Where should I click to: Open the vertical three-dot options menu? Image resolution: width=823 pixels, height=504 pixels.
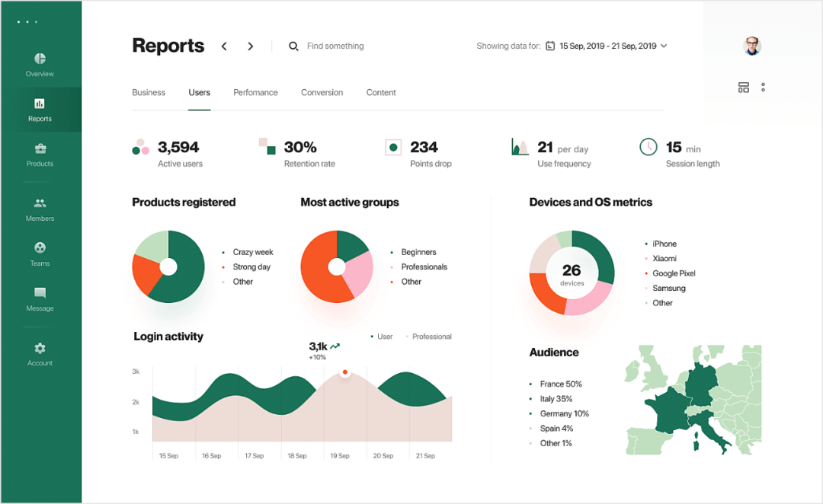point(763,88)
